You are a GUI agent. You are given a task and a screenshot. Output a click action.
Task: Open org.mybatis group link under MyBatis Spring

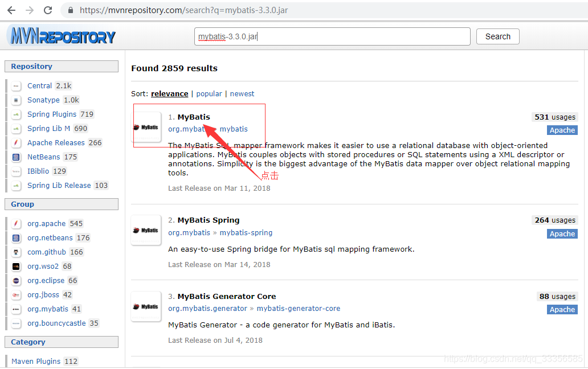[x=189, y=233]
